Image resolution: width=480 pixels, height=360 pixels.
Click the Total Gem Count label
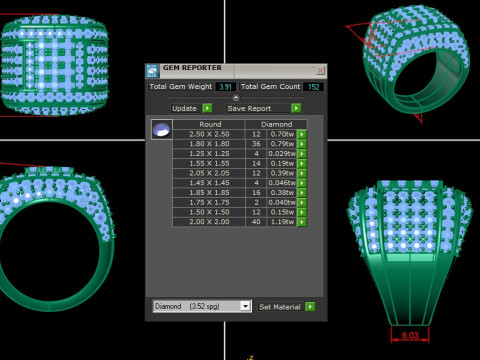(270, 87)
